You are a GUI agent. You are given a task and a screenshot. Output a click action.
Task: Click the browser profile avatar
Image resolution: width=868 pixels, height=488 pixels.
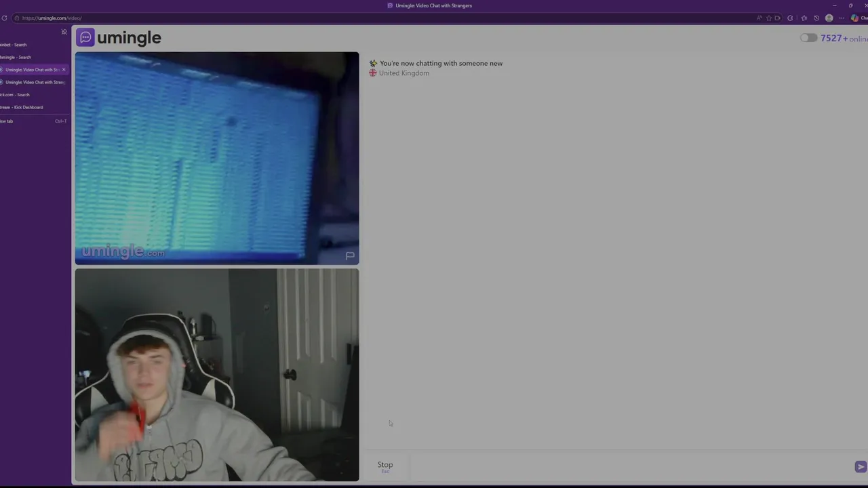pos(829,18)
